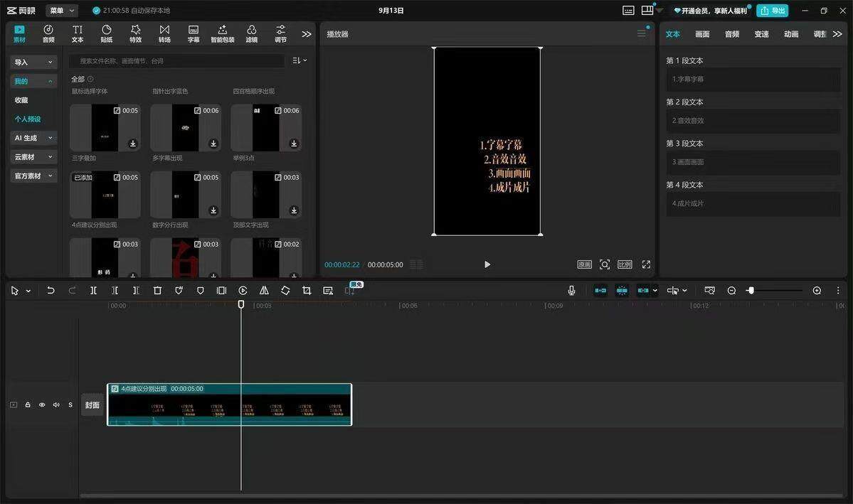853x504 pixels.
Task: Switch to the 动画 animation tab
Action: click(791, 34)
